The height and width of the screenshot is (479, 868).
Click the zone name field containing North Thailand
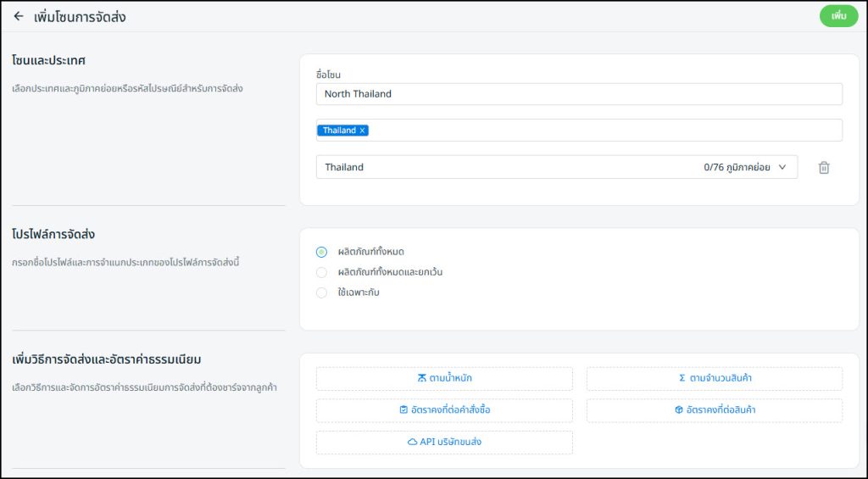579,94
